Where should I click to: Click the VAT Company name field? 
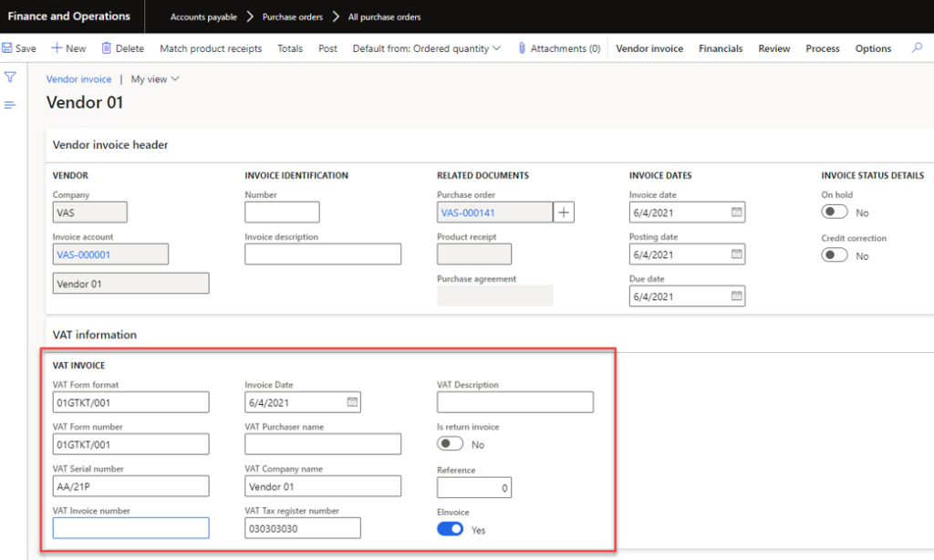coord(323,486)
